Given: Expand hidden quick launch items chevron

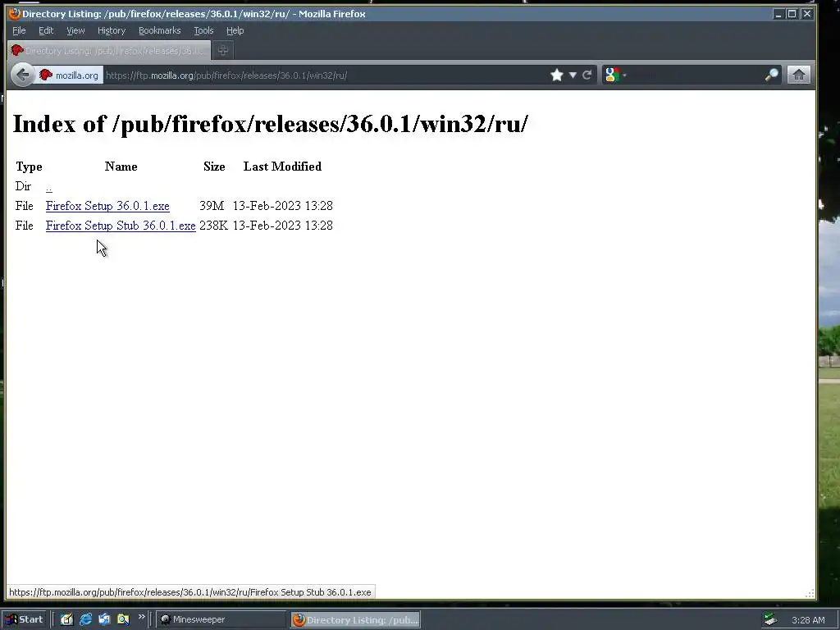Looking at the screenshot, I should pos(141,617).
